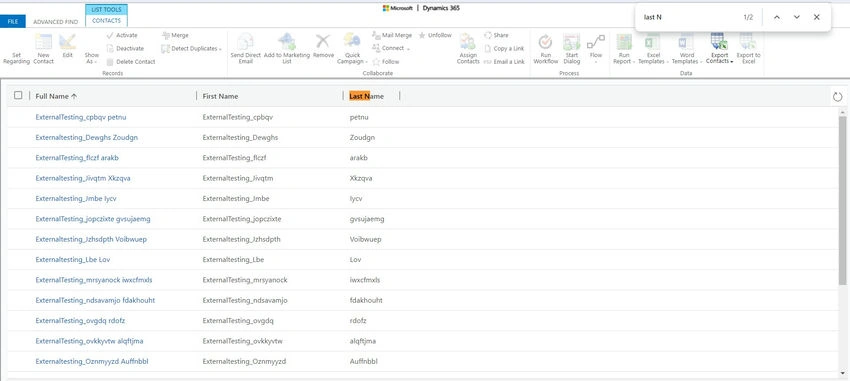Refresh the contacts grid with refresh icon
850x381 pixels.
(x=838, y=97)
